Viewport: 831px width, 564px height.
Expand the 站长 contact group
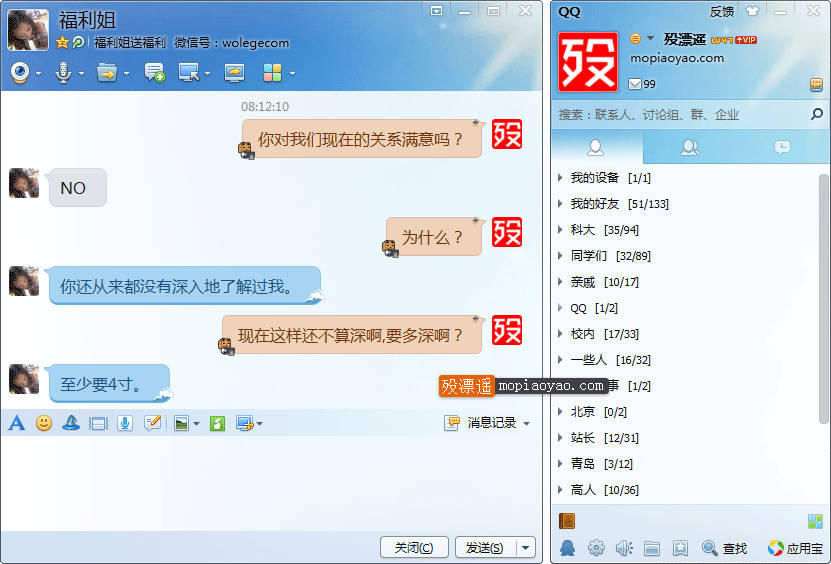tap(560, 438)
